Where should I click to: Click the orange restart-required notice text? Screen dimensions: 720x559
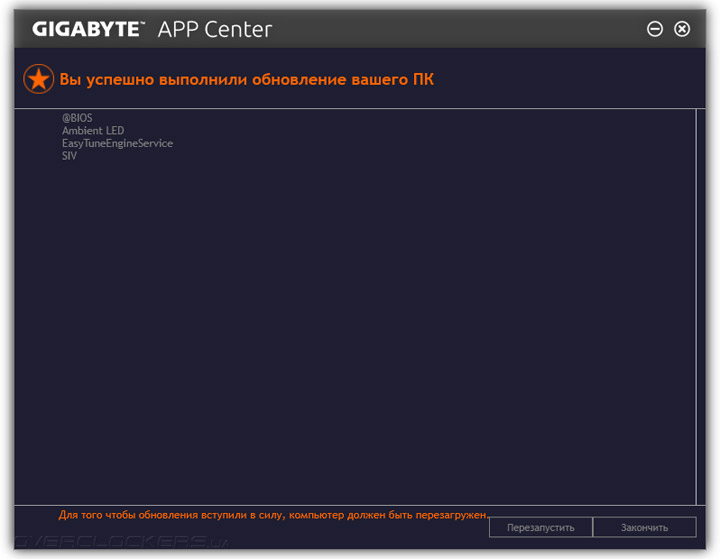click(x=274, y=515)
